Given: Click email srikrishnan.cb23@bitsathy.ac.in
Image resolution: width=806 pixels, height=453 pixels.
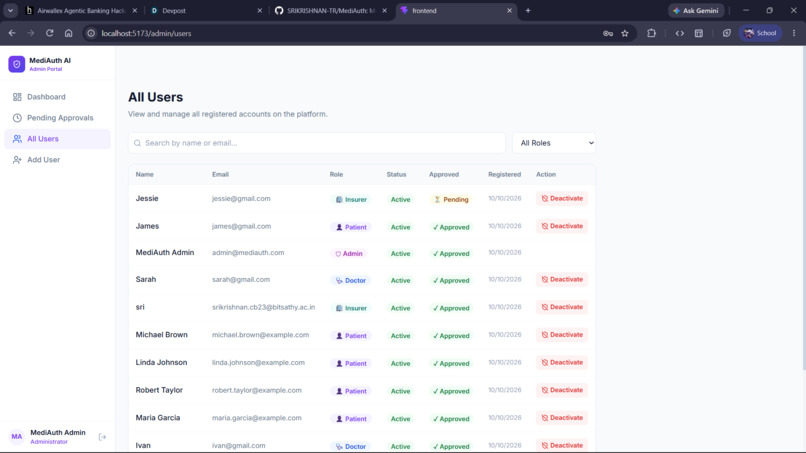Looking at the screenshot, I should click(x=263, y=307).
